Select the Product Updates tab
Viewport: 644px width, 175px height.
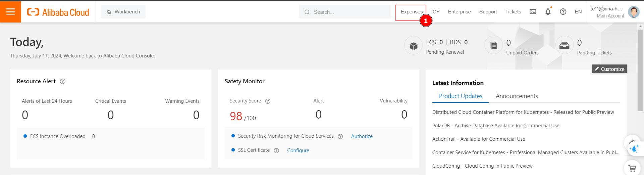point(460,96)
